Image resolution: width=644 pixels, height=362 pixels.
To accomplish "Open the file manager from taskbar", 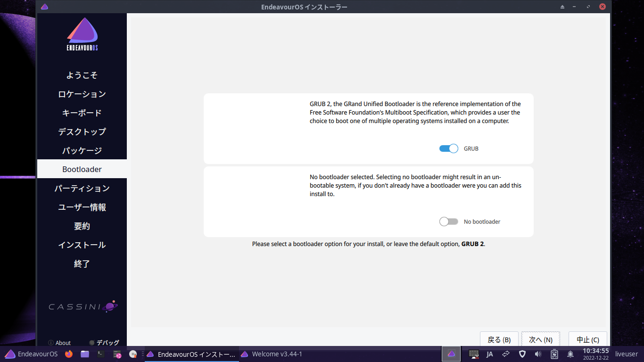I will tap(85, 354).
